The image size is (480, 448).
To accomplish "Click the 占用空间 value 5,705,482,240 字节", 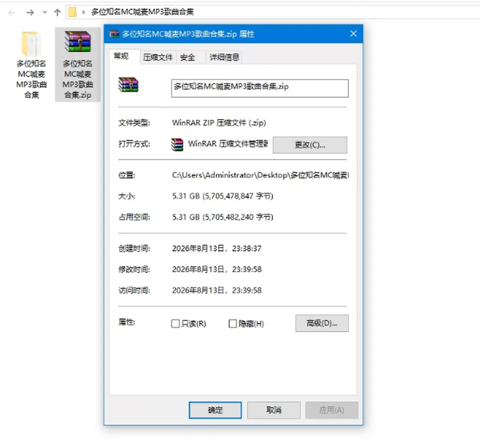I will point(238,217).
